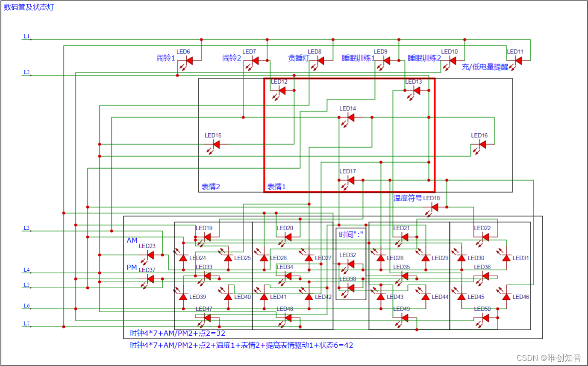
Task: Click the AM label text
Action: [132, 241]
